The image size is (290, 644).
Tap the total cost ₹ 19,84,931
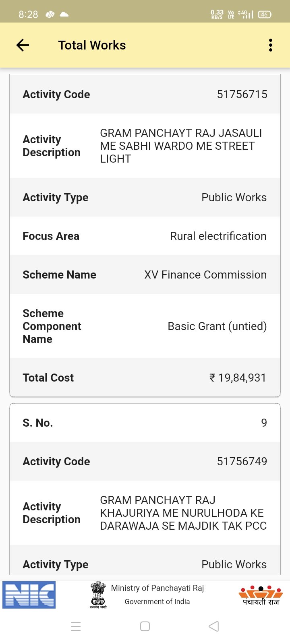click(x=238, y=378)
